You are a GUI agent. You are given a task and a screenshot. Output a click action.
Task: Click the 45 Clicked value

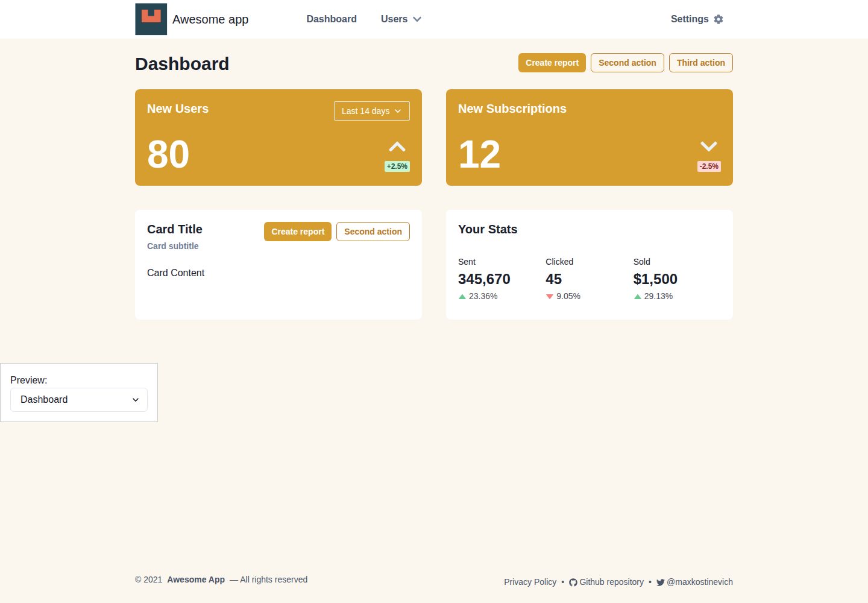coord(554,279)
